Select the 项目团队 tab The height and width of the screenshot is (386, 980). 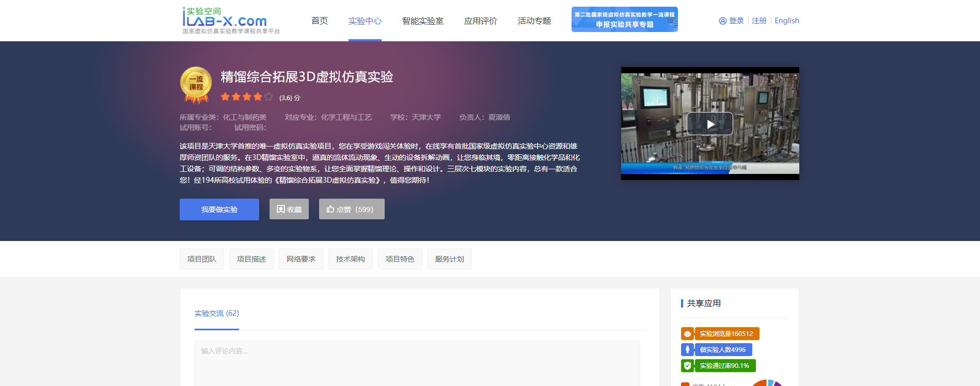pyautogui.click(x=202, y=259)
